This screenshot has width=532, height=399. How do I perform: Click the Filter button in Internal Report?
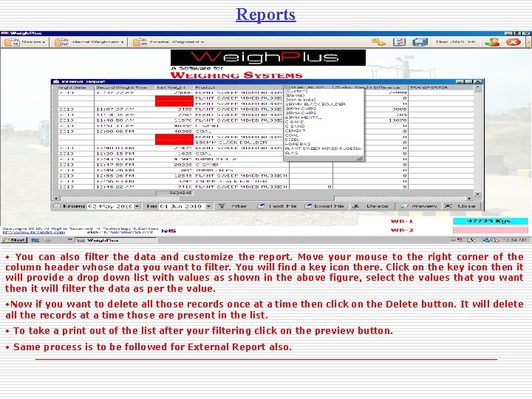click(233, 206)
